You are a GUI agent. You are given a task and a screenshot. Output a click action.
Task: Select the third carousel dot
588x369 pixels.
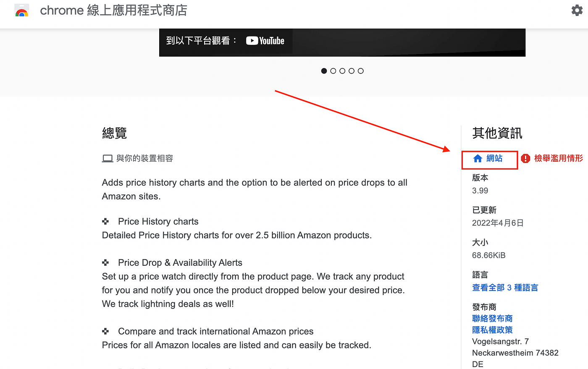[342, 71]
